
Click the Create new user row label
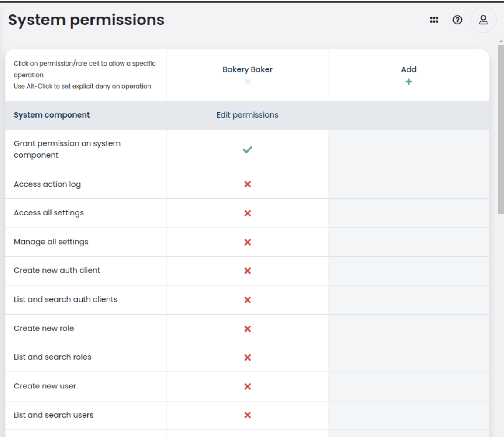pos(45,386)
